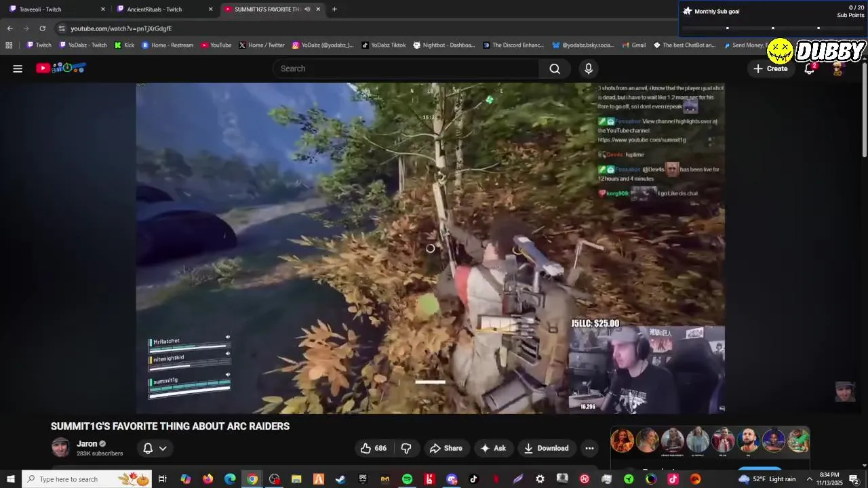The width and height of the screenshot is (868, 488).
Task: Open YouTube notifications bell
Action: 810,68
